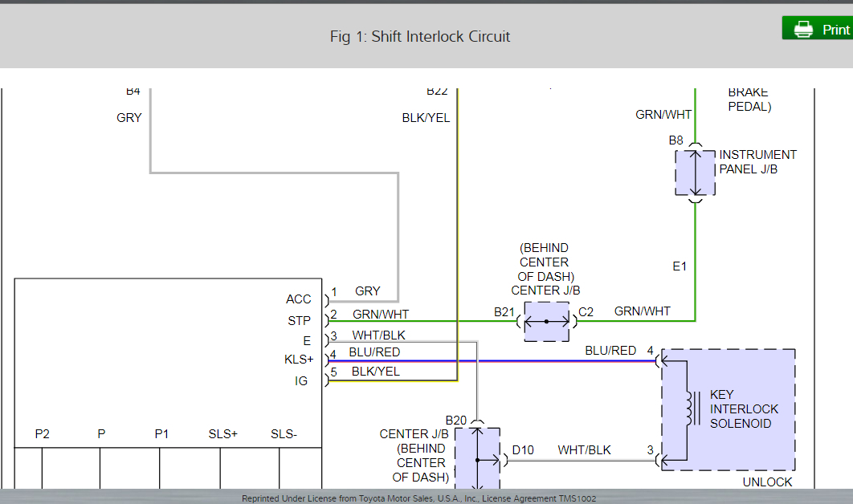Screen dimensions: 853x504
Task: Click the Key Interlock Solenoid coil symbol
Action: click(x=688, y=408)
